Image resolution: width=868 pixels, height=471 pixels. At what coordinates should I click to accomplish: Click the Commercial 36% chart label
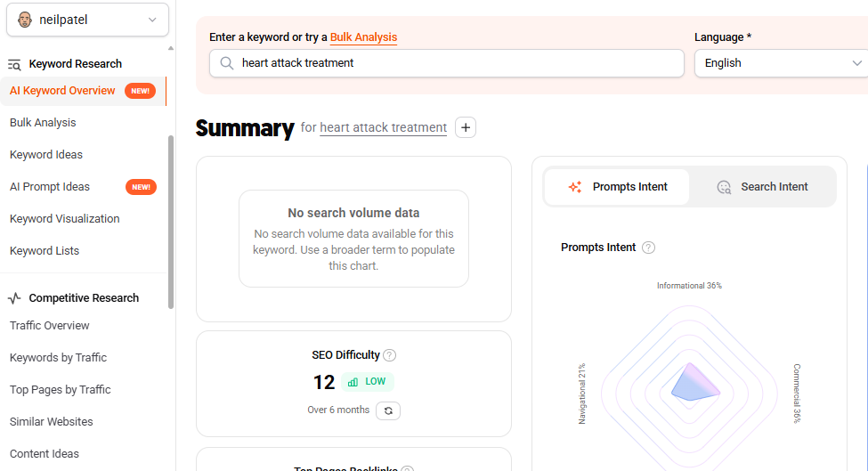[797, 394]
